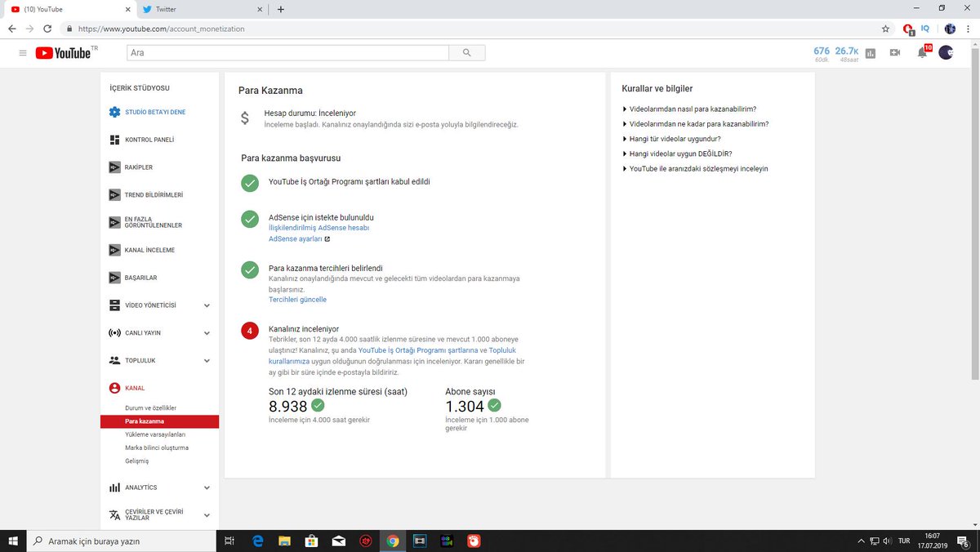Open 'Yükleme varsayılanları' submenu item
The image size is (980, 552).
(155, 434)
